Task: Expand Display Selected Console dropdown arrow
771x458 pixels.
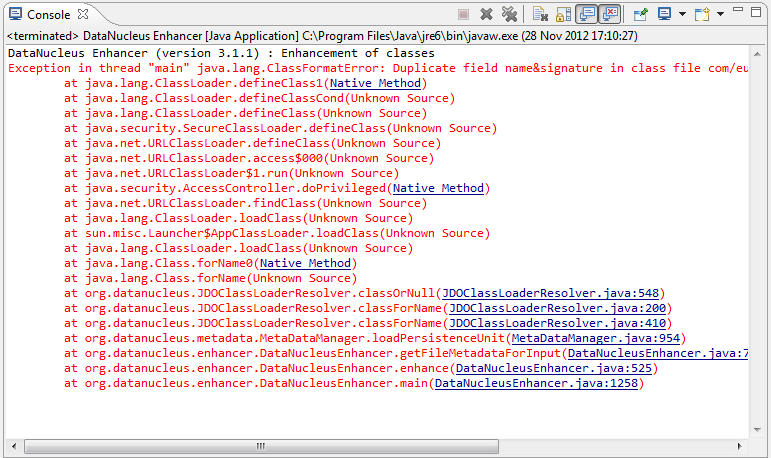Action: point(681,15)
